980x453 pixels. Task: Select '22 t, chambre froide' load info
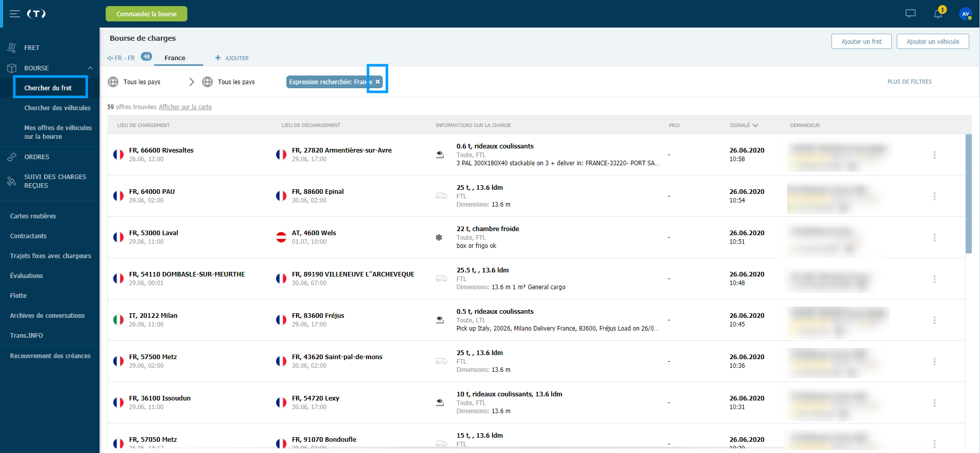coord(487,229)
